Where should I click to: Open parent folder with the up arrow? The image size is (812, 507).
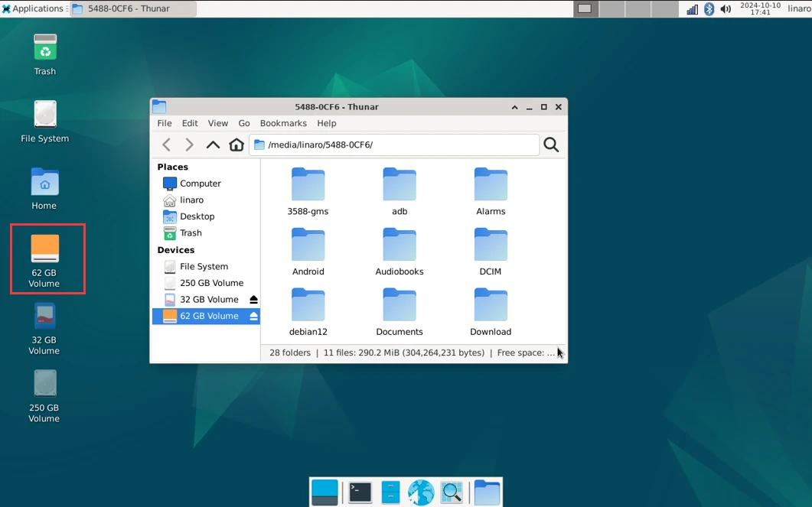pyautogui.click(x=213, y=145)
